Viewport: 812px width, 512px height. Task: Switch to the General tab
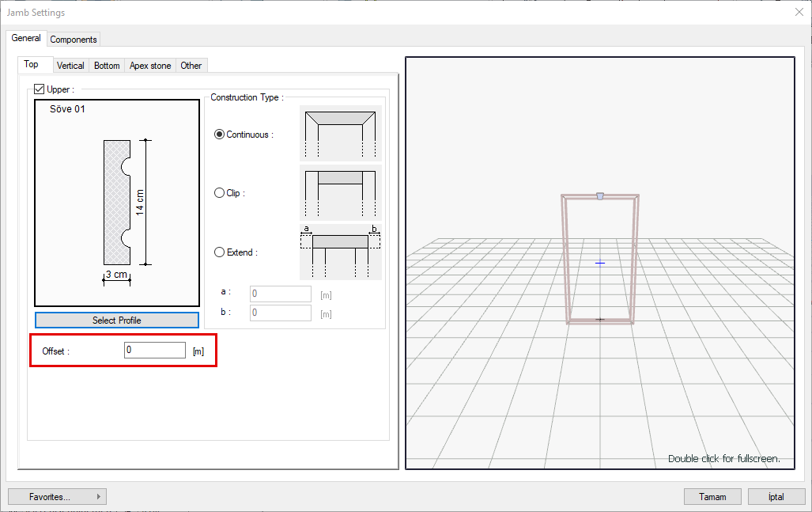click(26, 38)
